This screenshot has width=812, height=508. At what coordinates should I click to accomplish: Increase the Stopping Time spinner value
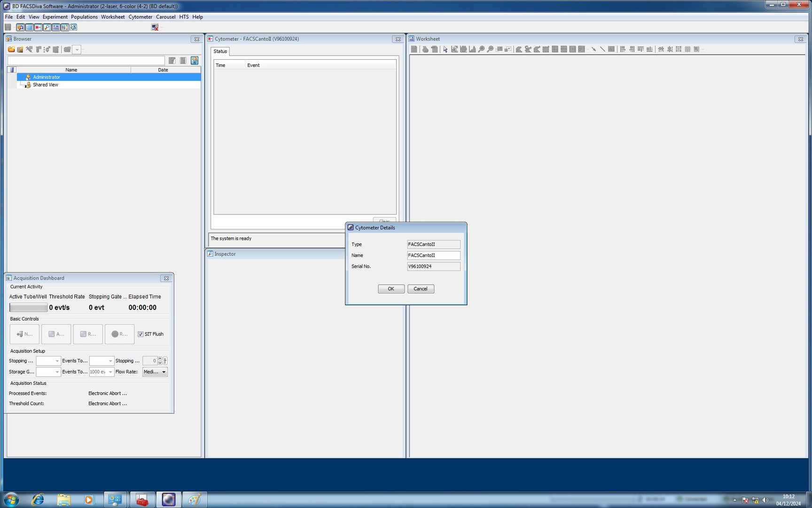pyautogui.click(x=160, y=358)
